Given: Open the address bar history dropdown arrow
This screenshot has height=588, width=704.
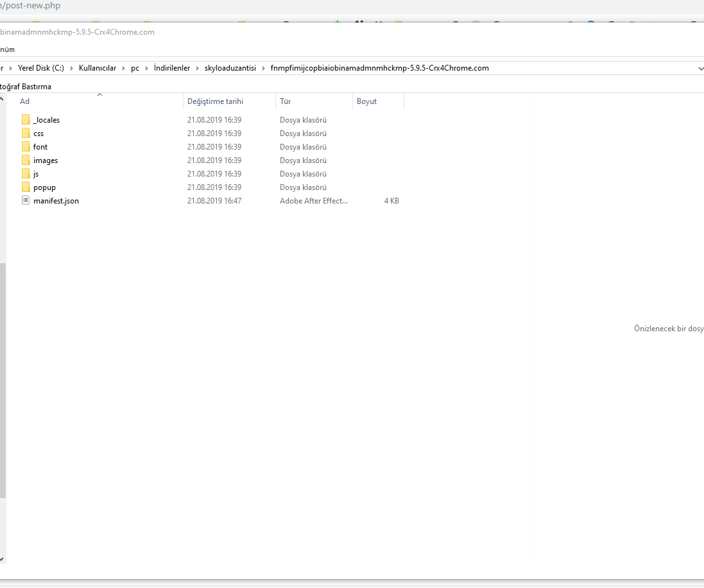Looking at the screenshot, I should click(x=699, y=68).
